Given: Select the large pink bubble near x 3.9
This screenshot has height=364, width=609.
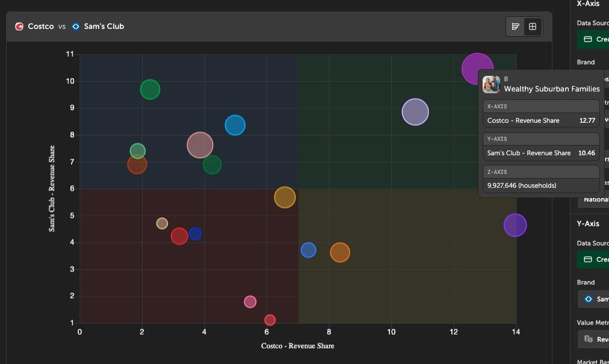Looking at the screenshot, I should (200, 145).
